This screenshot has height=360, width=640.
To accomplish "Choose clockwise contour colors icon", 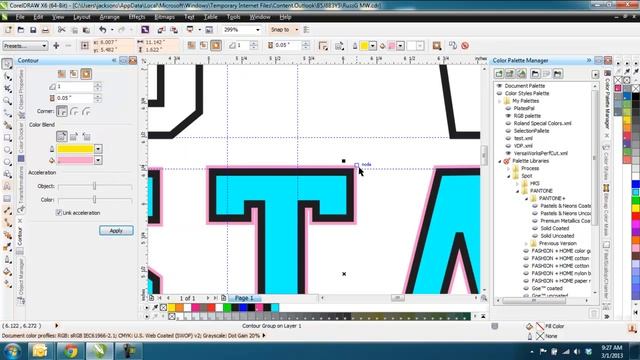I will click(74, 136).
